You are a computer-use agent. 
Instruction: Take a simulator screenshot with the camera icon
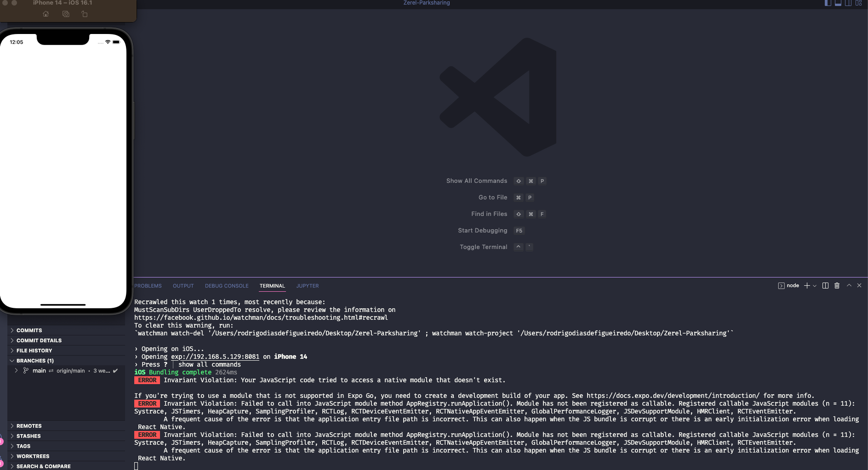[x=65, y=14]
